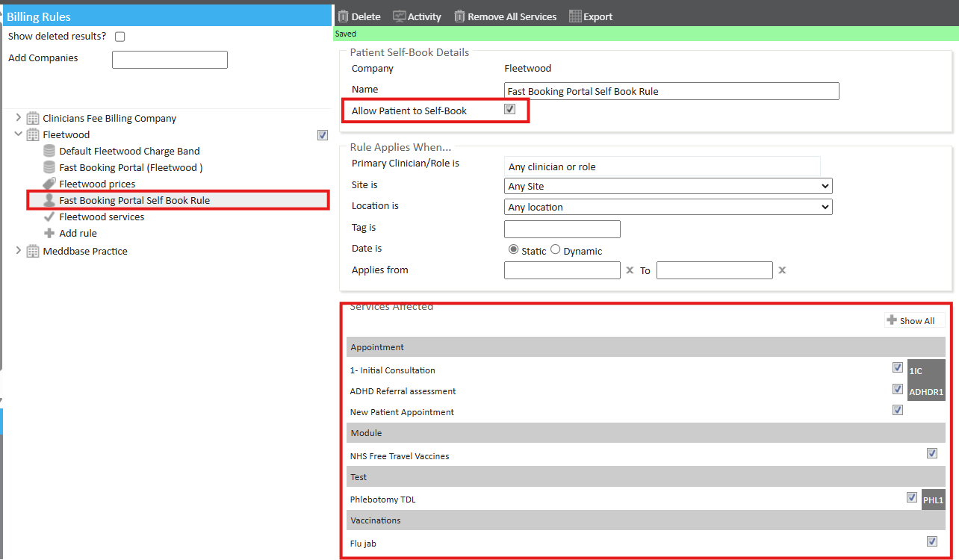Click the Delete trash icon in toolbar
Screen dimensions: 959x560
pyautogui.click(x=344, y=16)
